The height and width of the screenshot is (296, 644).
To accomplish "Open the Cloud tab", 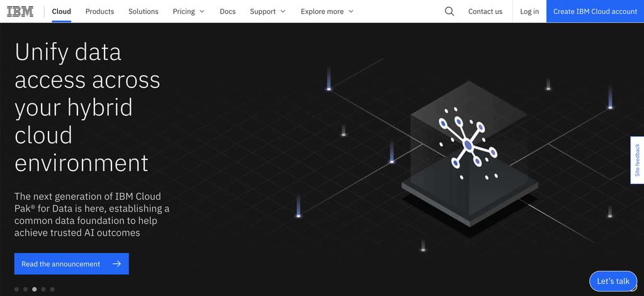I will pos(62,11).
